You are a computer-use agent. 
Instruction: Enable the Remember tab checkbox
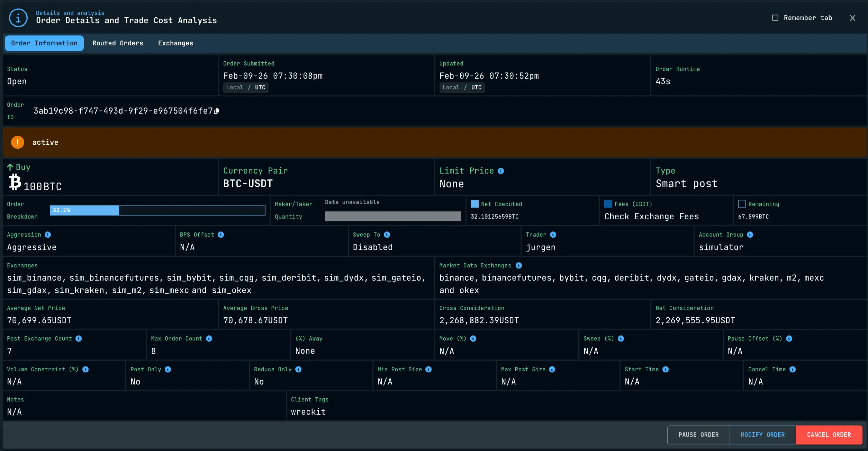point(775,18)
